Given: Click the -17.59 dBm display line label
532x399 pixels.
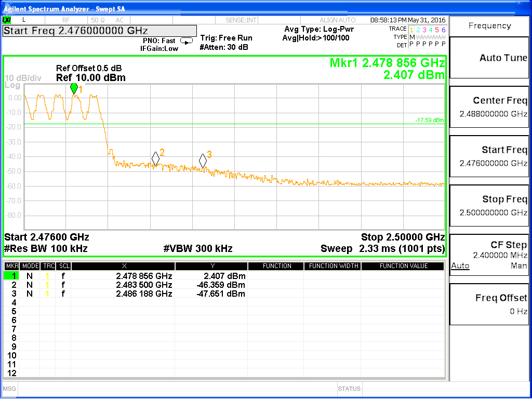Looking at the screenshot, I should (429, 120).
